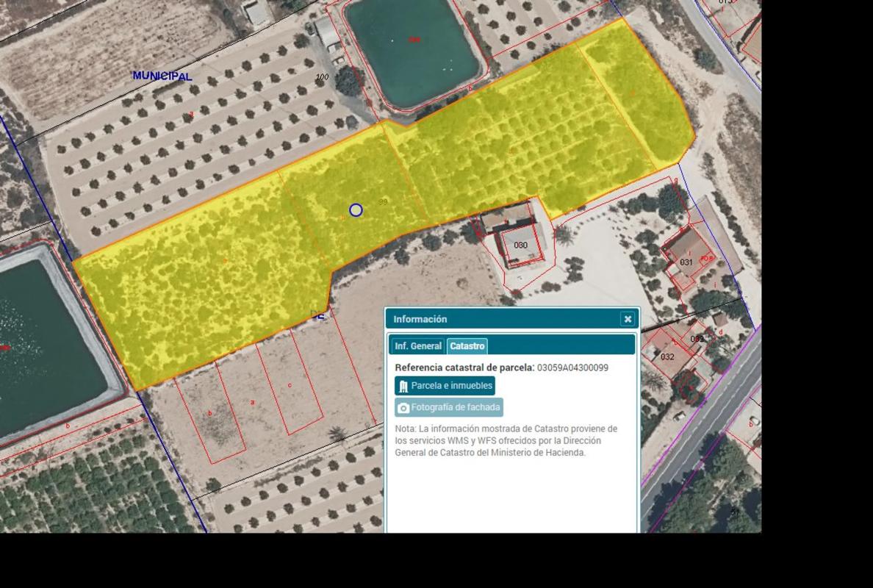The height and width of the screenshot is (588, 873).
Task: Click the cadastral reference 03059A04300099
Action: tap(572, 367)
